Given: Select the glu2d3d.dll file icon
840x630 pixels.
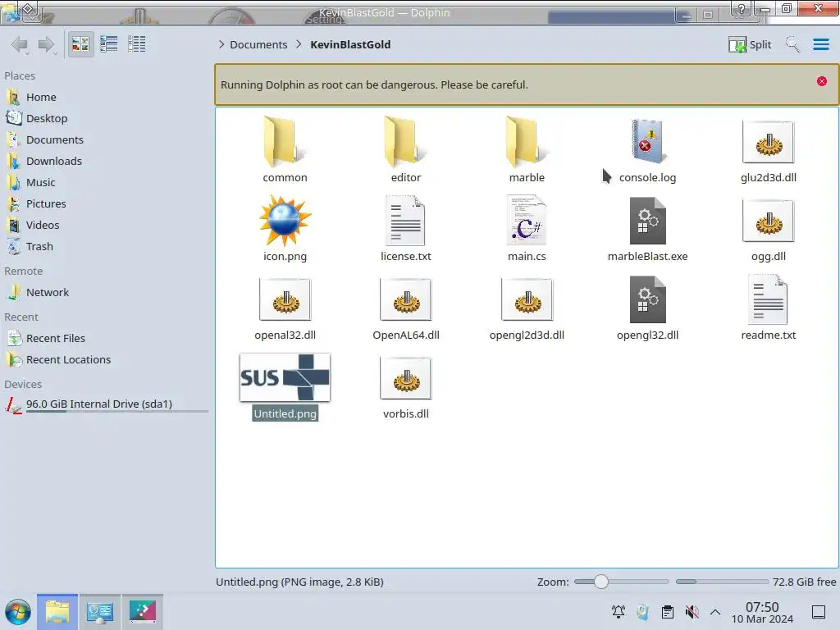Looking at the screenshot, I should coord(768,142).
